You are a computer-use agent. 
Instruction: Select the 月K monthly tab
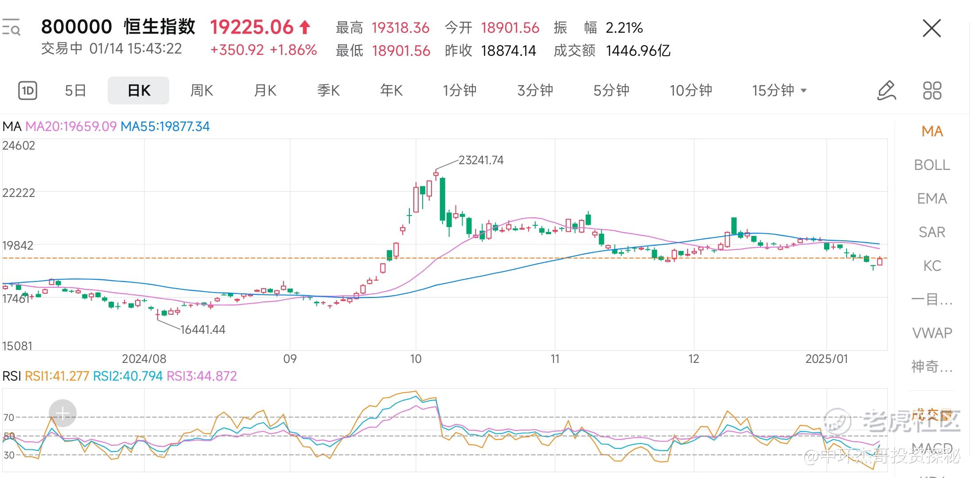[x=265, y=91]
